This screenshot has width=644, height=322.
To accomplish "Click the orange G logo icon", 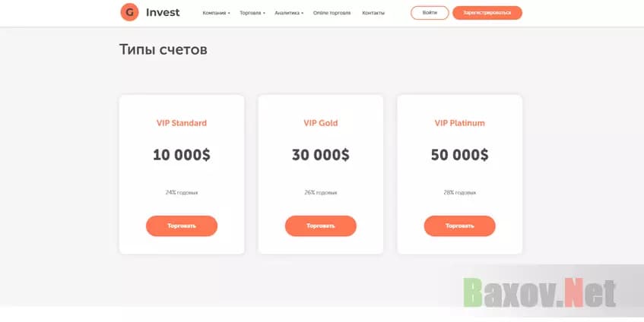I will point(130,12).
